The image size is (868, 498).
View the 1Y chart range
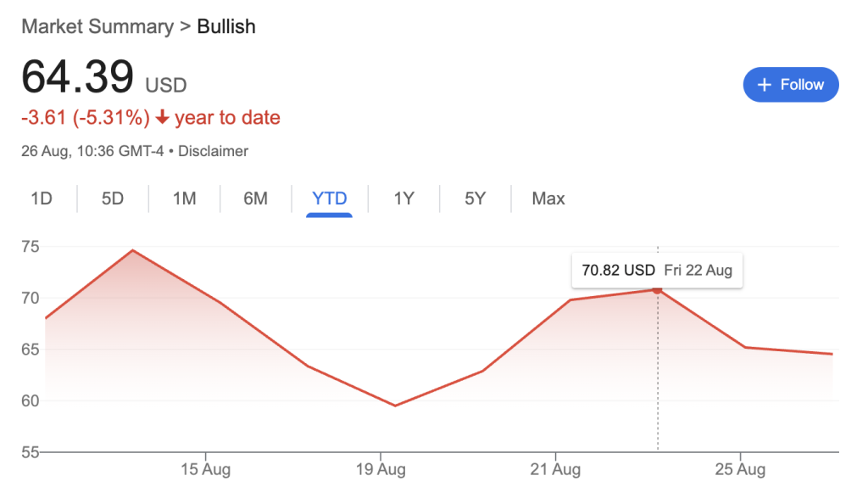click(x=403, y=199)
